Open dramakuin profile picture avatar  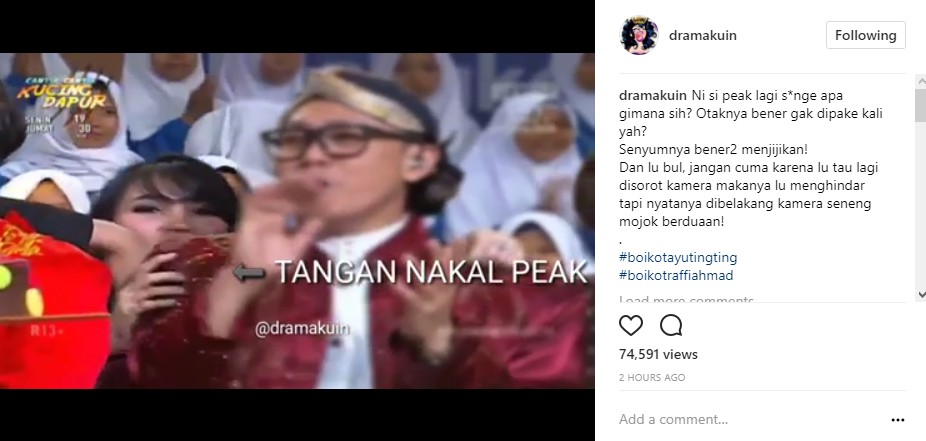[639, 35]
